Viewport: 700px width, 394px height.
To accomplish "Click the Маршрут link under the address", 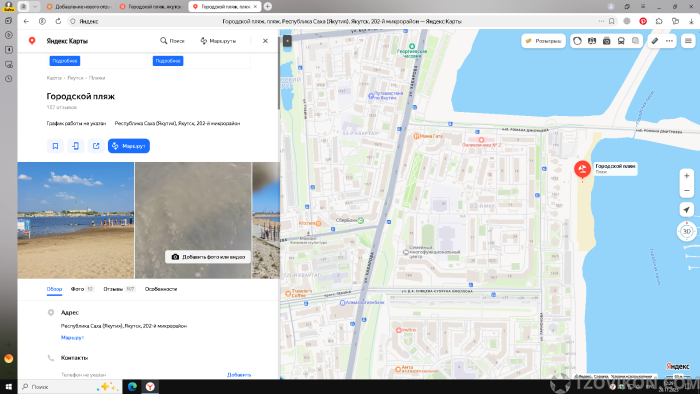I will tap(72, 338).
